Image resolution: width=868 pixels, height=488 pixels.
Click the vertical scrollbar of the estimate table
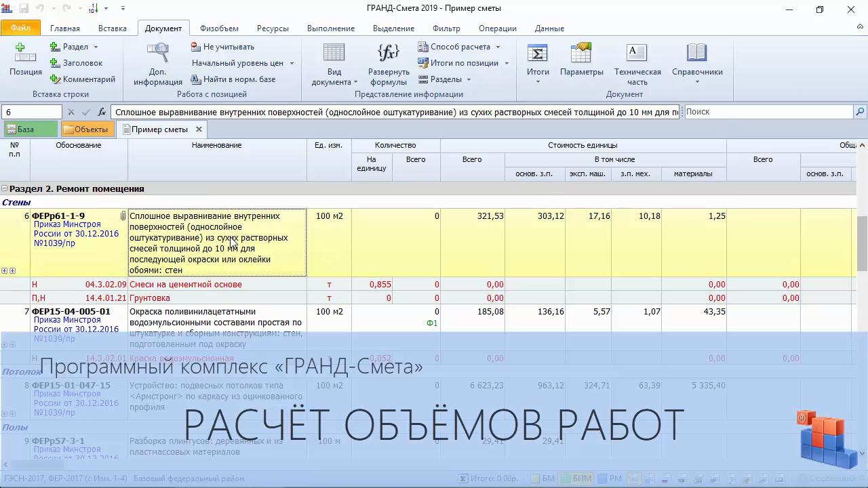(863, 298)
